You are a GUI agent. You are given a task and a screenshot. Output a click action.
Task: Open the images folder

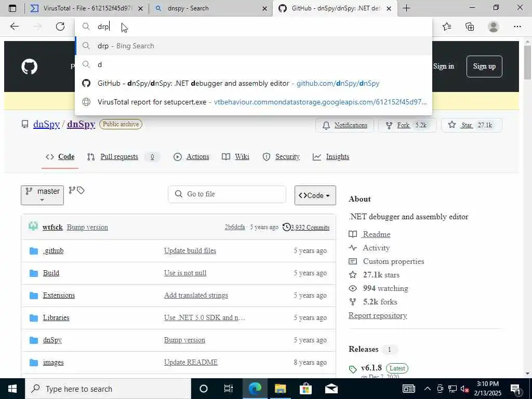point(54,363)
